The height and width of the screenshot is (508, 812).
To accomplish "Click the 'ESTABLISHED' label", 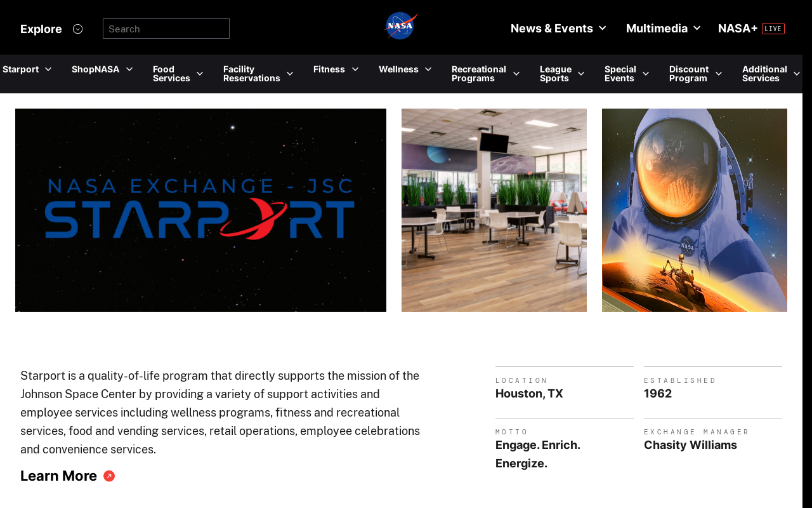I will 679,380.
